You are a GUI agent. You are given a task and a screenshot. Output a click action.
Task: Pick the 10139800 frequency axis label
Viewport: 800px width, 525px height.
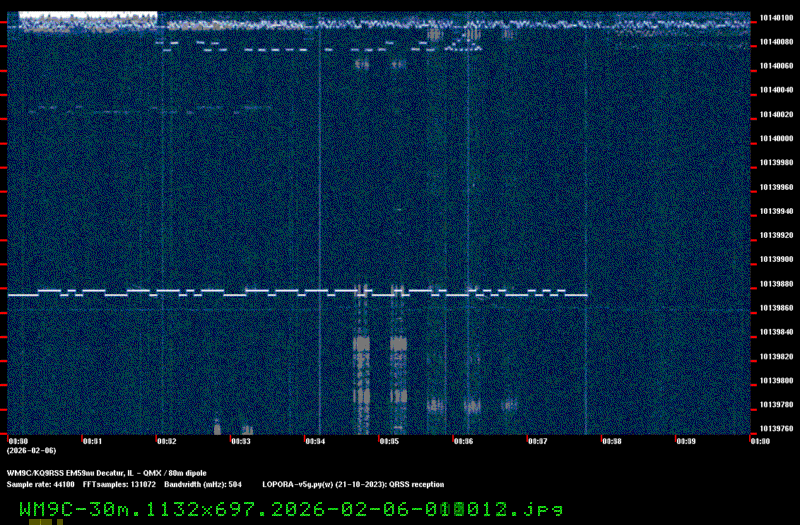(777, 381)
